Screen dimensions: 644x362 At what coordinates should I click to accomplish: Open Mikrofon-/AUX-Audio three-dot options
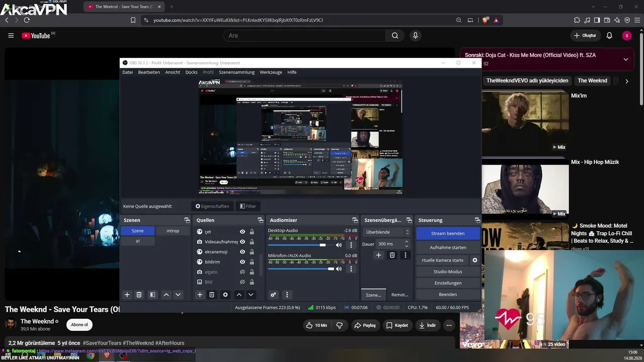pyautogui.click(x=351, y=269)
